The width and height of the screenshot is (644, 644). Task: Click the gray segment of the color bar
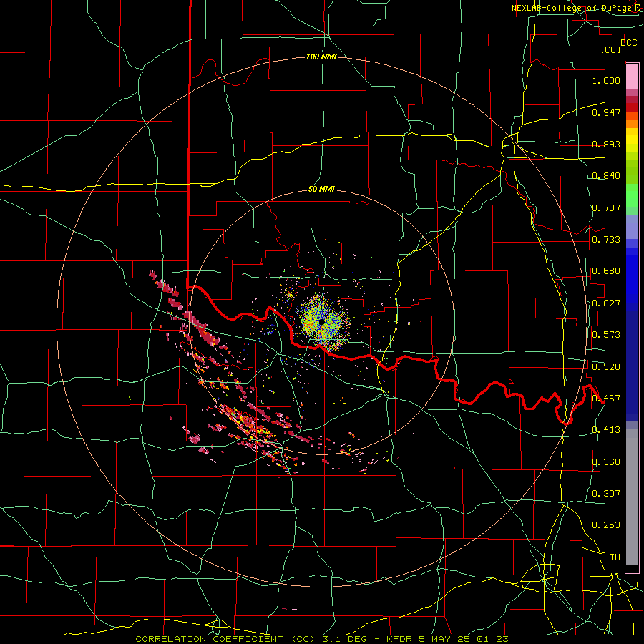point(632,497)
